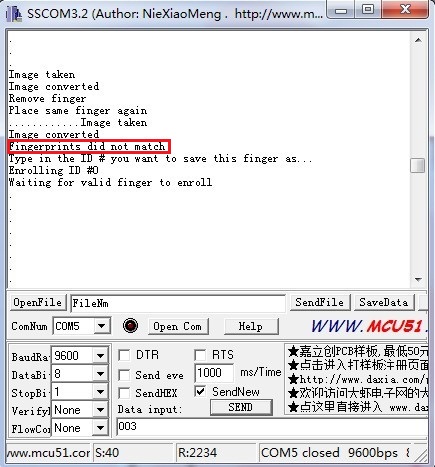
Task: Click the SEND button
Action: tap(241, 407)
